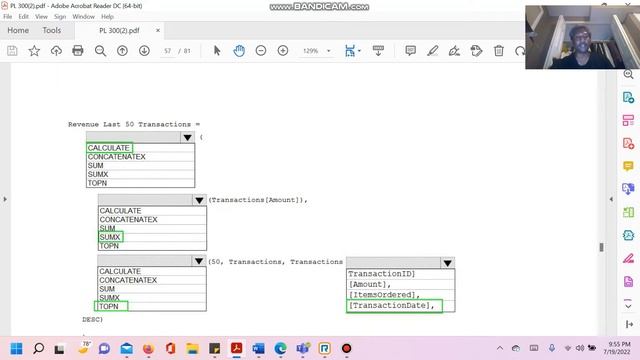Open first dropdown under Revenue Last 50 Transactions
This screenshot has height=360, width=640.
coord(187,138)
